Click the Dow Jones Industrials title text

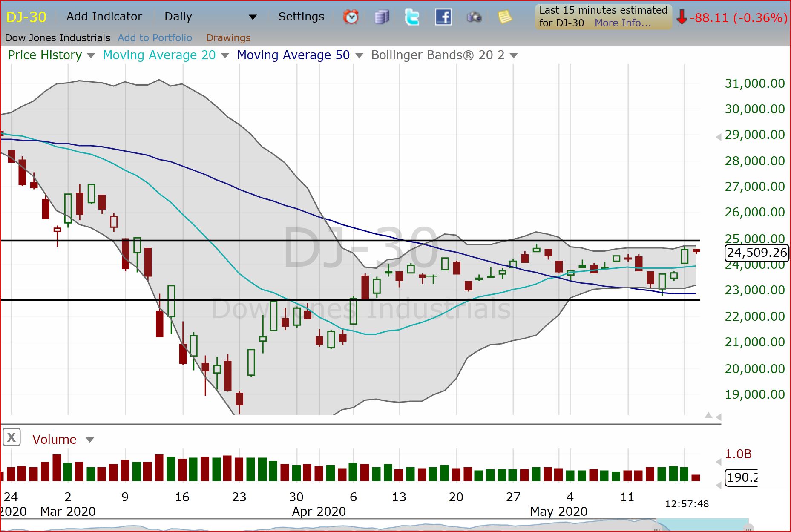pos(58,38)
